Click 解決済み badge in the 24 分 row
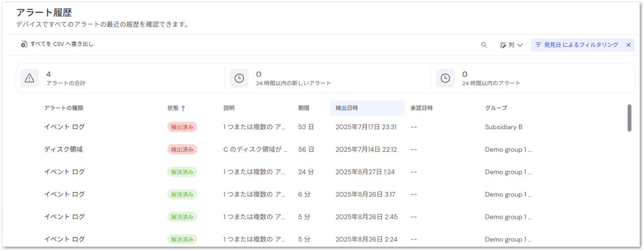This screenshot has height=251, width=644. [x=182, y=172]
